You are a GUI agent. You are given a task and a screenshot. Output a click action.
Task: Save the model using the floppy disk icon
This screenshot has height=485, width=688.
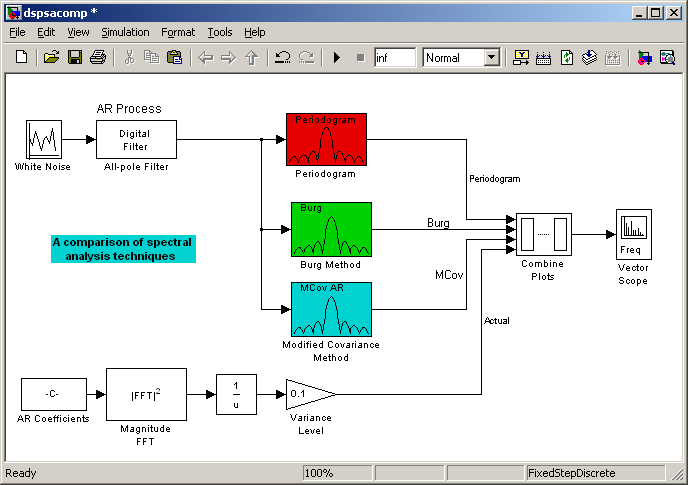(75, 58)
